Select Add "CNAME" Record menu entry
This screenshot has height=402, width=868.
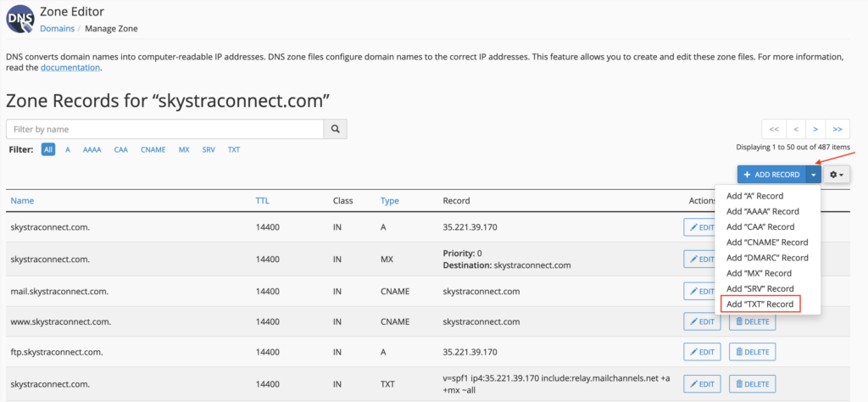tap(767, 243)
